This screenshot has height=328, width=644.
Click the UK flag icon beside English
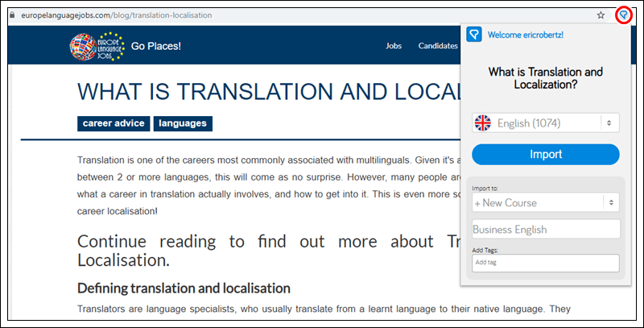click(x=482, y=123)
